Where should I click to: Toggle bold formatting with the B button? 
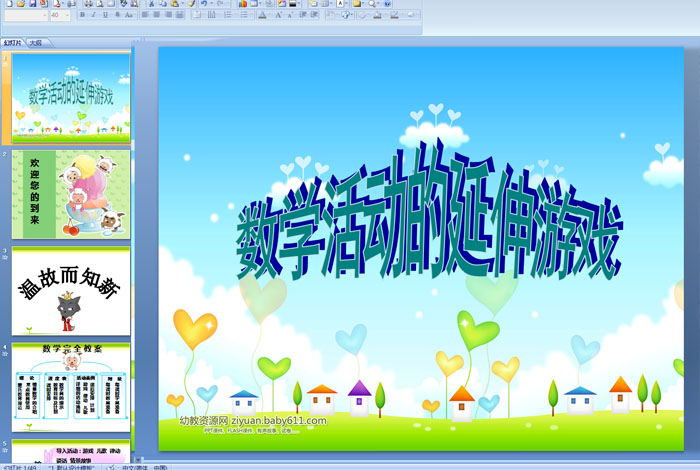(82, 15)
